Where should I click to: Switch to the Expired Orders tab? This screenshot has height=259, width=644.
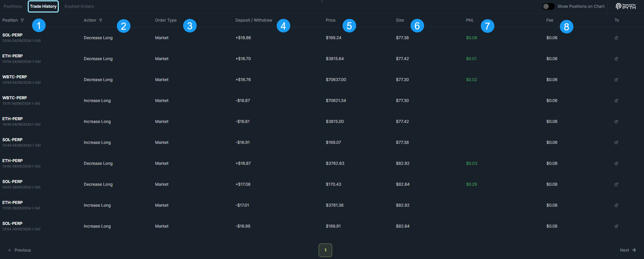pyautogui.click(x=79, y=6)
